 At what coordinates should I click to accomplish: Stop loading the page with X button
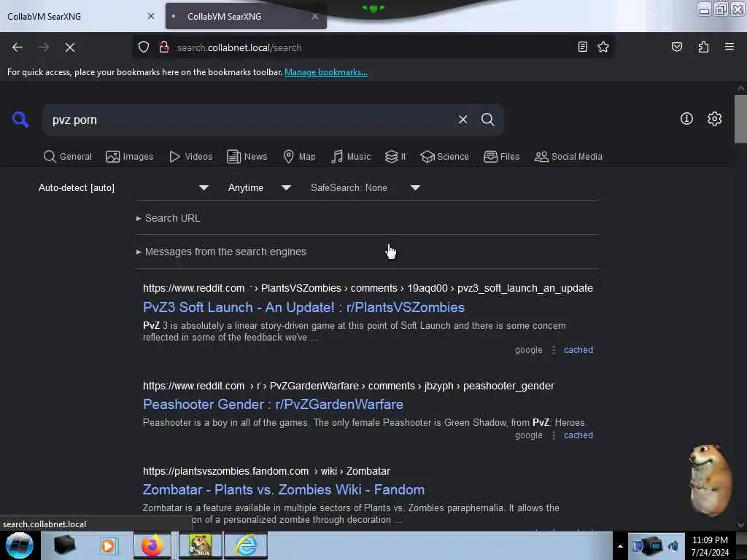click(70, 47)
